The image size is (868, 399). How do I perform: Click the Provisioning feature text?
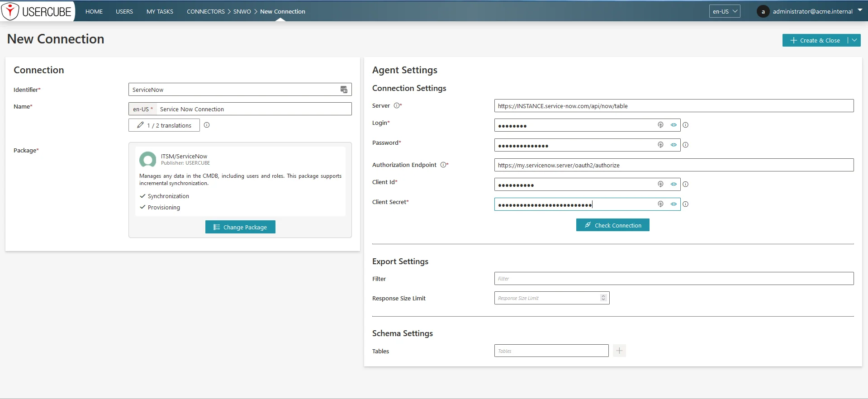164,208
